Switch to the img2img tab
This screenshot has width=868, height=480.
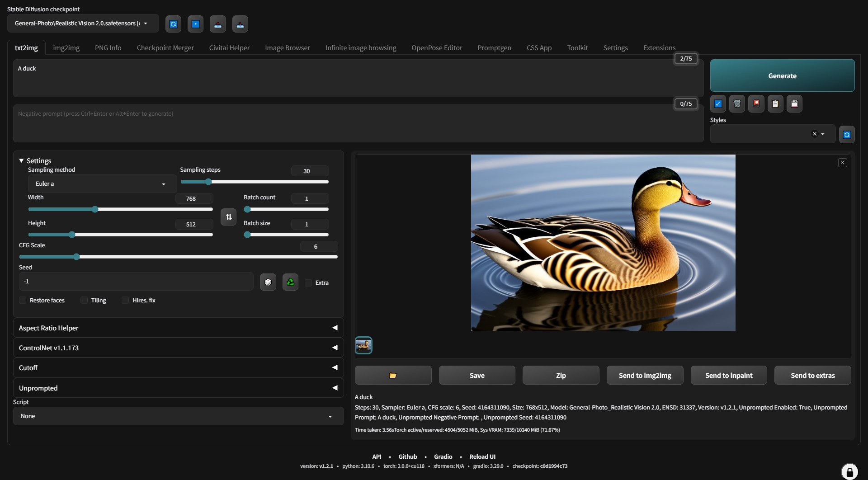click(66, 48)
